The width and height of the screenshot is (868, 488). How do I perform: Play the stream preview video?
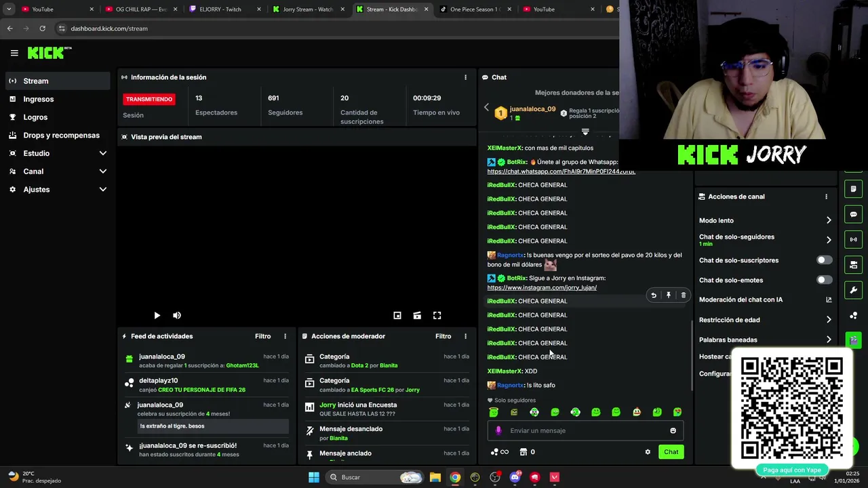[157, 315]
